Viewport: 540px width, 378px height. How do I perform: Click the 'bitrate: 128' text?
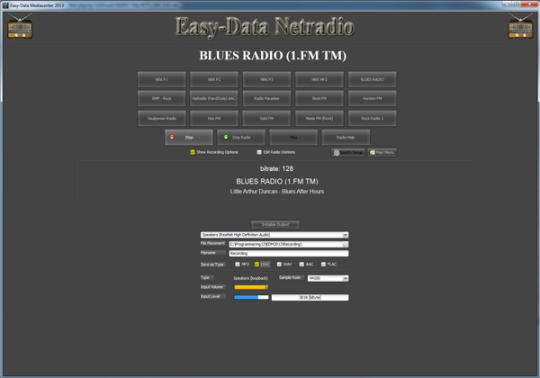click(x=277, y=169)
